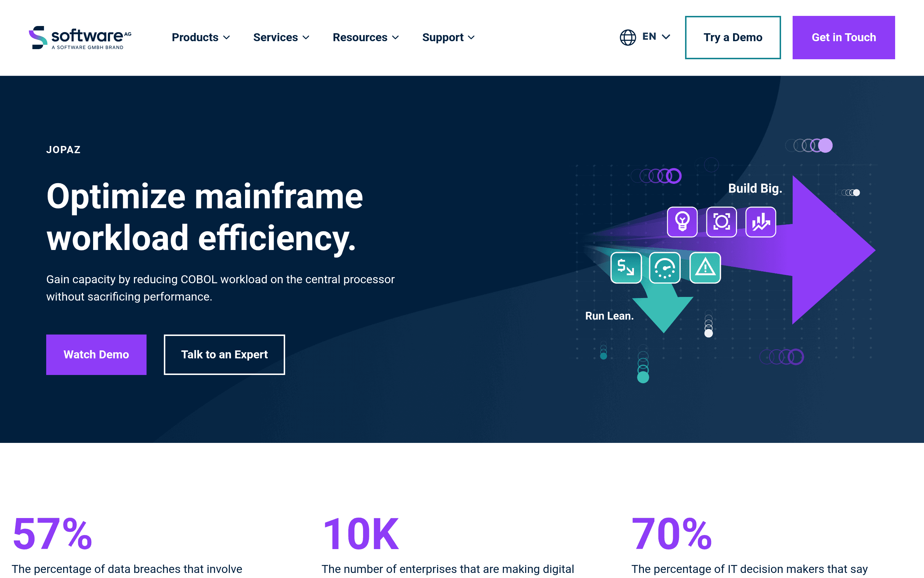Click the 'Run Lean.' label

(x=609, y=316)
